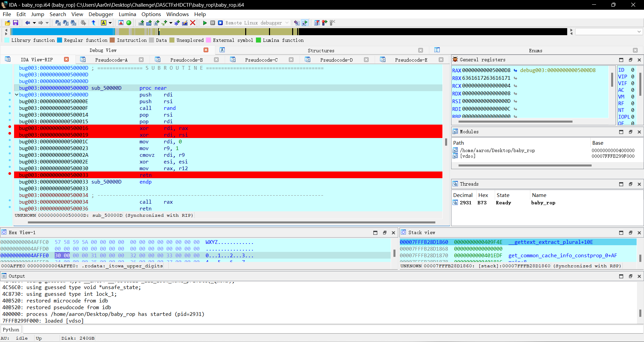Open the Jump menu
The height and width of the screenshot is (342, 644).
[x=38, y=14]
